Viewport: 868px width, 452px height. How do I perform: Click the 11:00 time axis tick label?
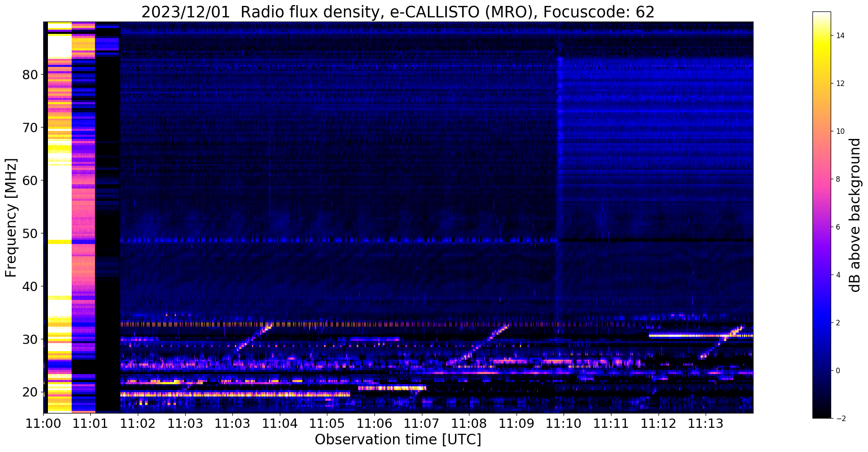click(43, 424)
